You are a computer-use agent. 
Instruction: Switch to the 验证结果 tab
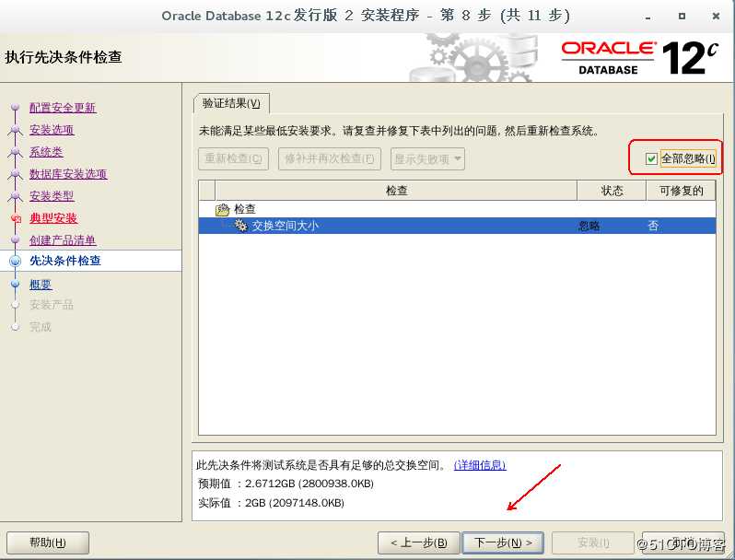[231, 103]
